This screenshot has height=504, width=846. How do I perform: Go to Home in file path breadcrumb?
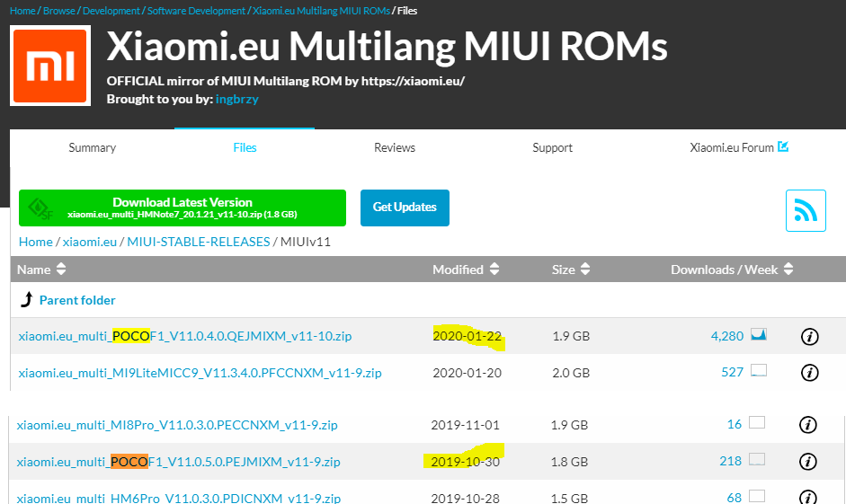[36, 242]
